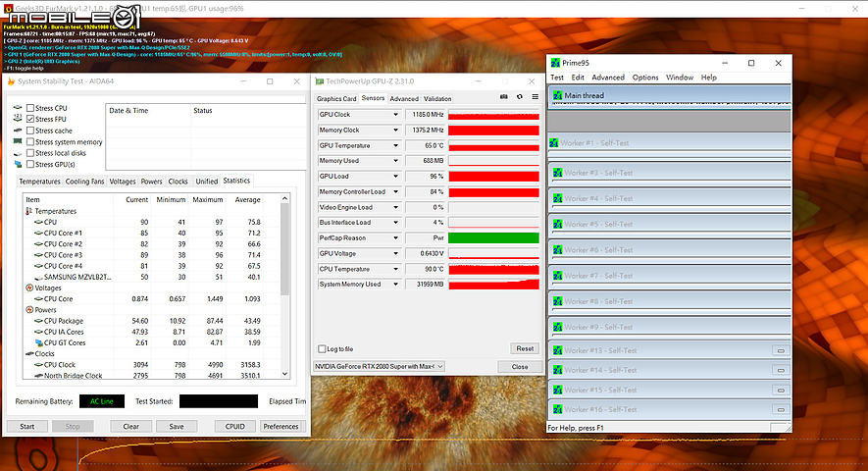Open the Advanced tab in GPU-Z
The width and height of the screenshot is (868, 471).
404,99
